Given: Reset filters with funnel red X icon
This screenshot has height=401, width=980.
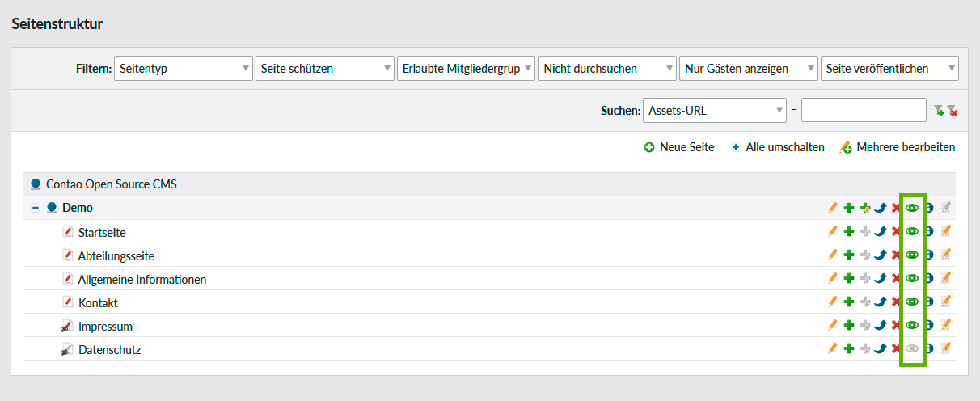Looking at the screenshot, I should pyautogui.click(x=953, y=111).
